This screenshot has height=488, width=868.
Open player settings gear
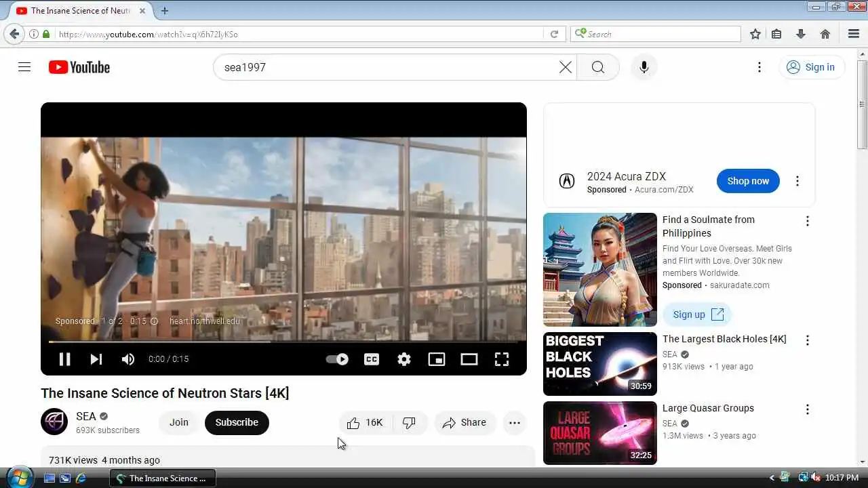click(404, 359)
